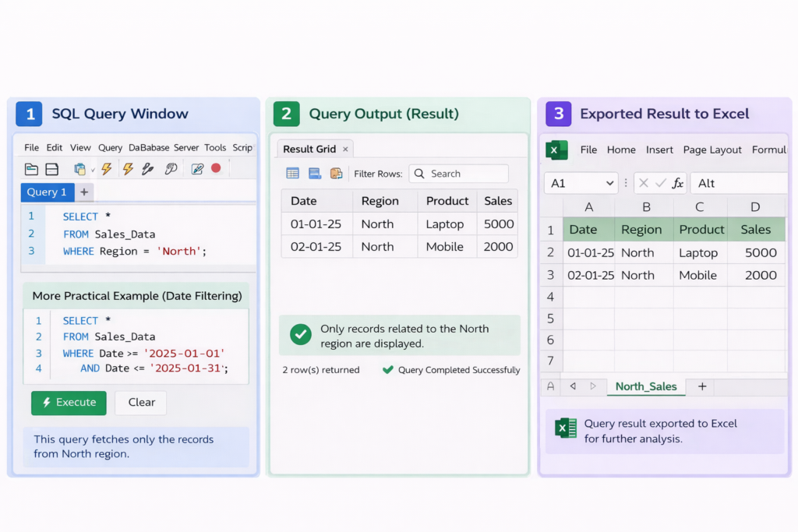798x532 pixels.
Task: Open the Server menu
Action: pos(186,147)
